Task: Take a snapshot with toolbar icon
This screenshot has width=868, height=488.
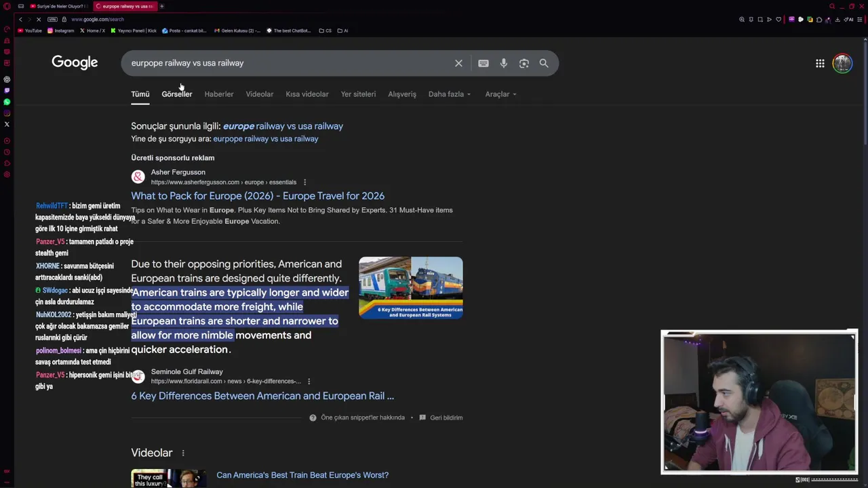Action: (760, 19)
